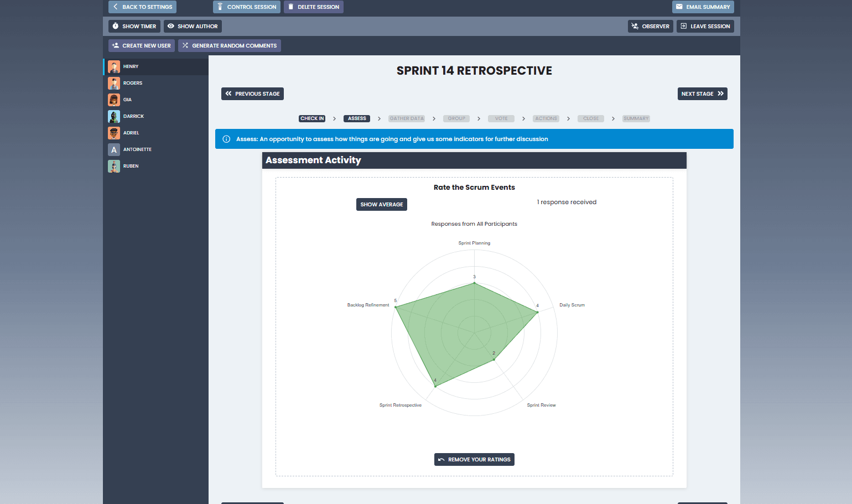Click Henry's avatar icon in the sidebar
The image size is (852, 504).
click(x=114, y=67)
